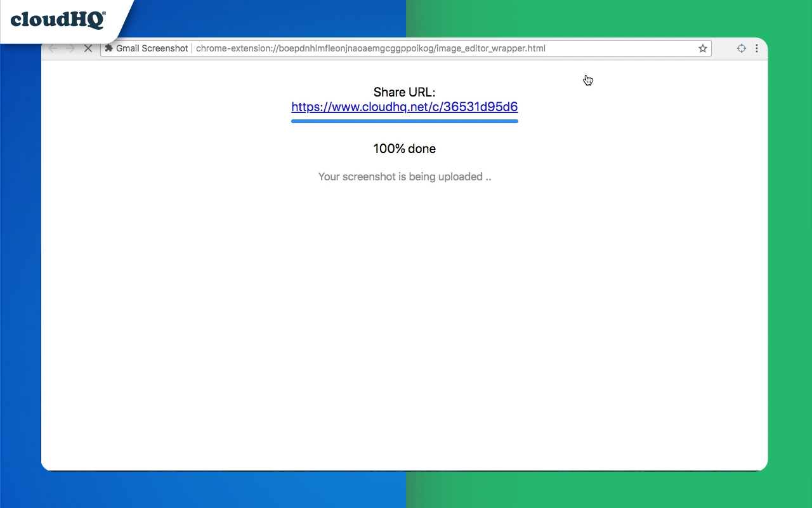The height and width of the screenshot is (508, 812).
Task: Click the Share URL heading text
Action: 404,92
